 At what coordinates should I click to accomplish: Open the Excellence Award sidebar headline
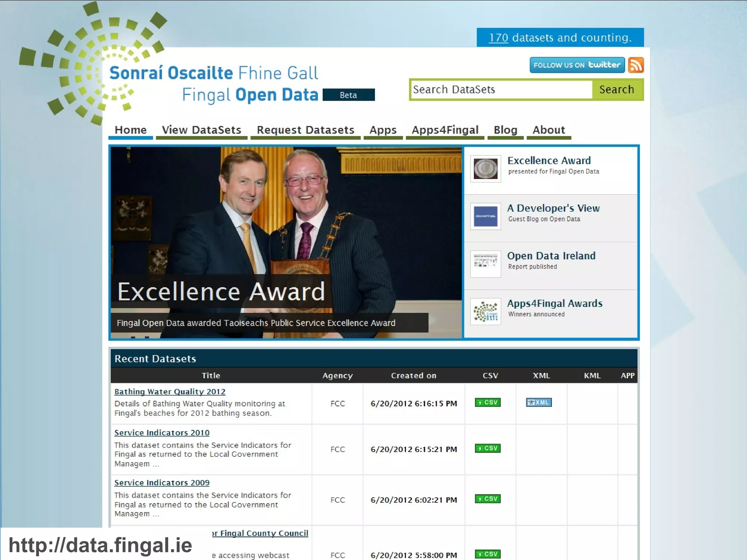point(549,161)
